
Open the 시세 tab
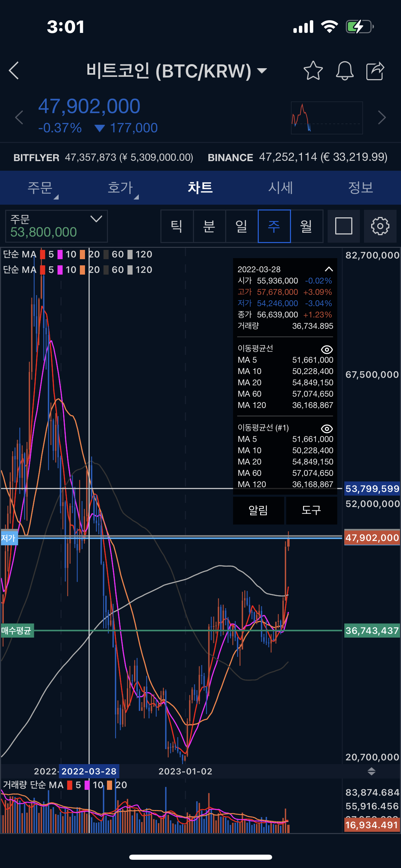[281, 188]
